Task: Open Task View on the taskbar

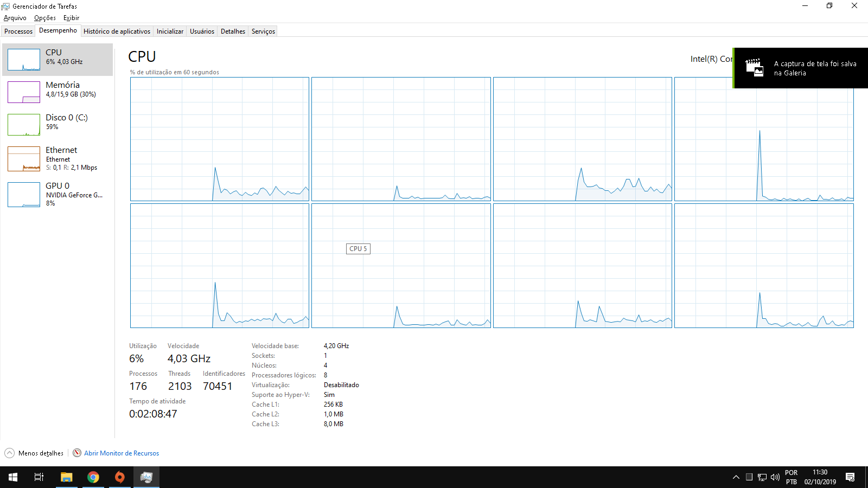Action: tap(39, 477)
